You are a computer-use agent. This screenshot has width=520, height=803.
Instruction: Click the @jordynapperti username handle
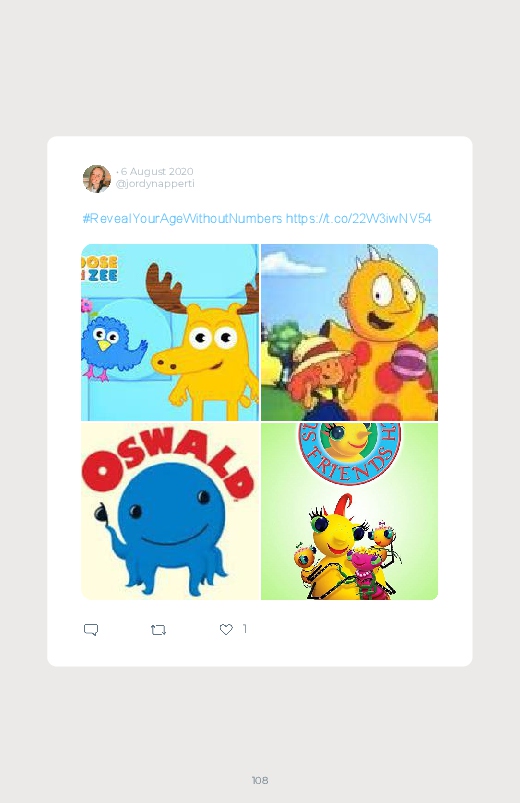155,184
